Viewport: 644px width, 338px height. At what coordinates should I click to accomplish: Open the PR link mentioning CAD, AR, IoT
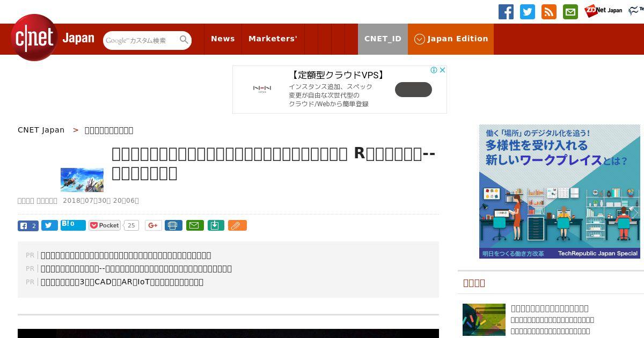(122, 282)
